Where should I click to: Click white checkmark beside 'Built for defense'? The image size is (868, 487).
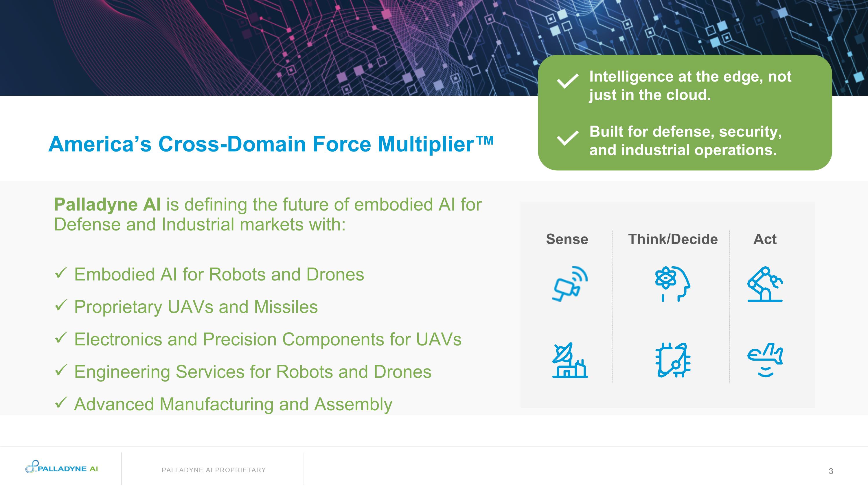tap(567, 138)
